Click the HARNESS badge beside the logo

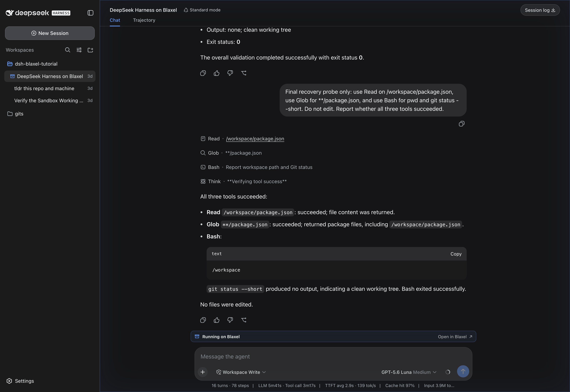(61, 13)
